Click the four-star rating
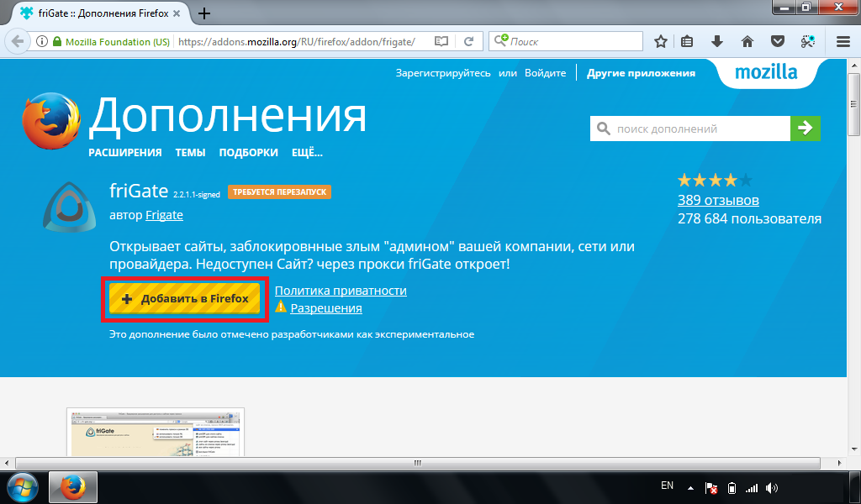The image size is (861, 504). coord(715,180)
